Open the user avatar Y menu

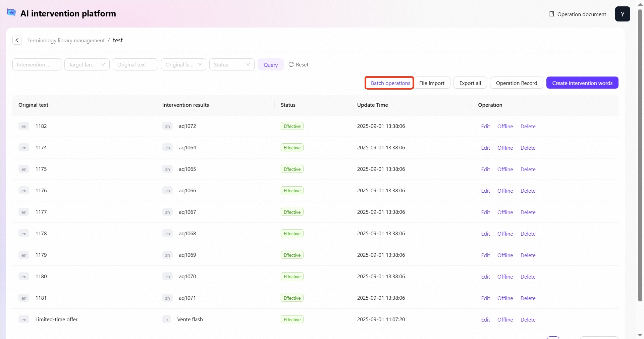tap(622, 14)
